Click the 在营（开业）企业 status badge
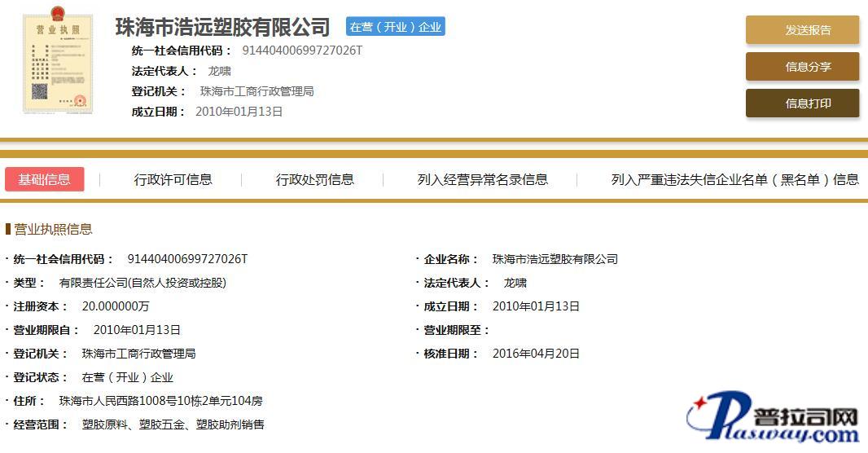This screenshot has width=868, height=453. click(395, 27)
